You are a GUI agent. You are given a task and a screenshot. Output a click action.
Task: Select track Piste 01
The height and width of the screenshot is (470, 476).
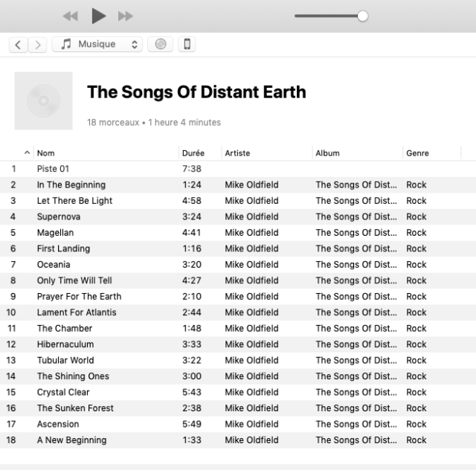click(x=238, y=169)
